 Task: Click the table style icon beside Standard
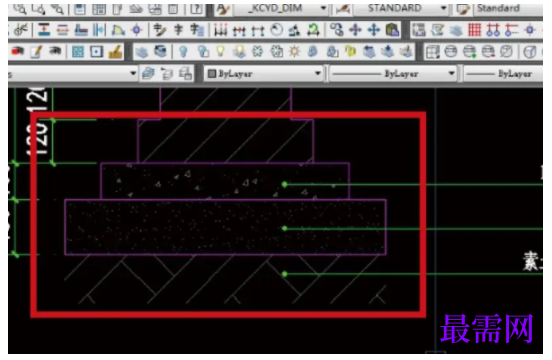[x=463, y=10]
